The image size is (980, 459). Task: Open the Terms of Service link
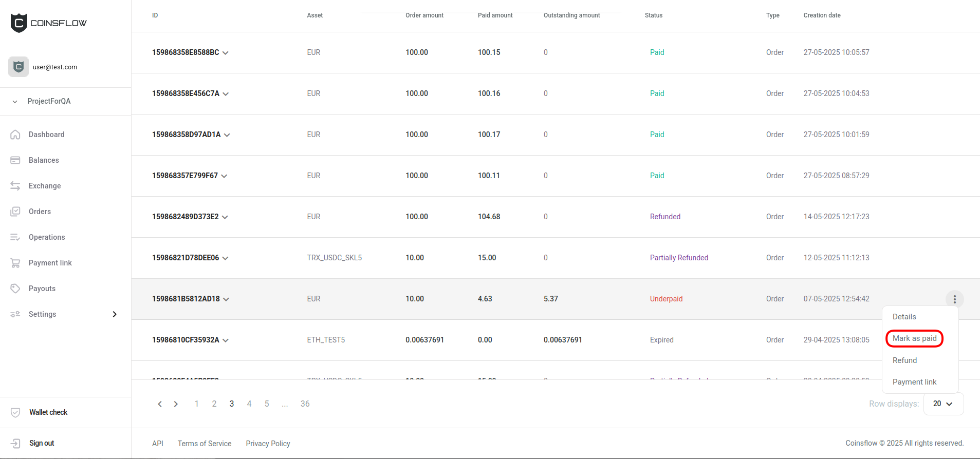205,444
